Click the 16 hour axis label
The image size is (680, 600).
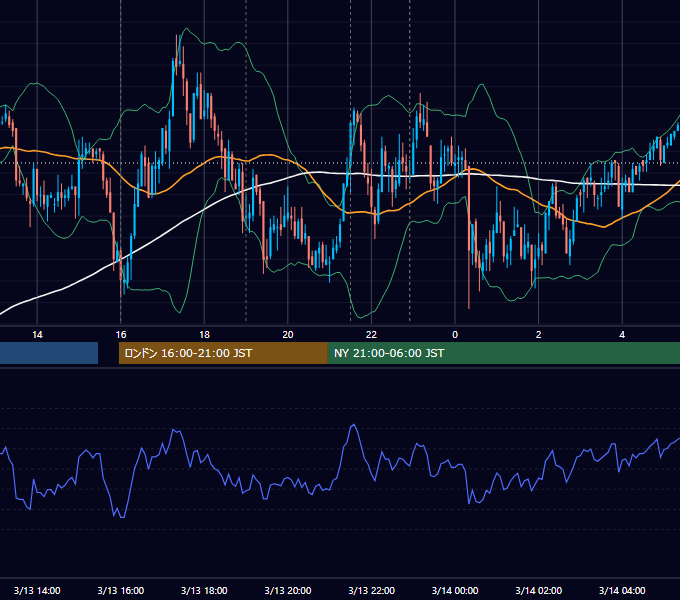point(121,335)
